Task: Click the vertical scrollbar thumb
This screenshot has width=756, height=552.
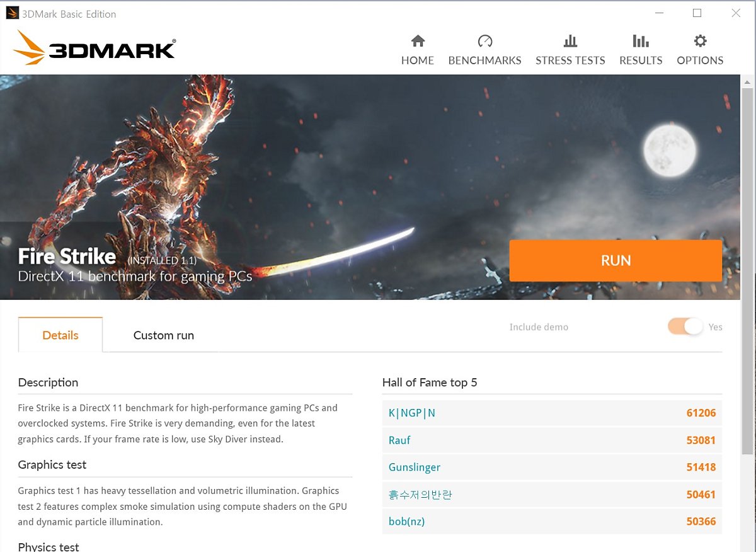Action: pos(747,272)
